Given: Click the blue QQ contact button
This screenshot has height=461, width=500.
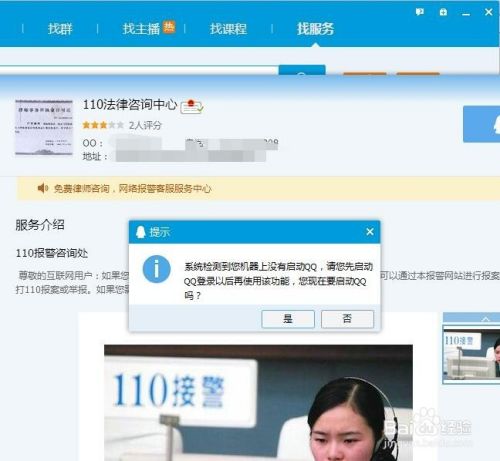Looking at the screenshot, I should pos(481,124).
